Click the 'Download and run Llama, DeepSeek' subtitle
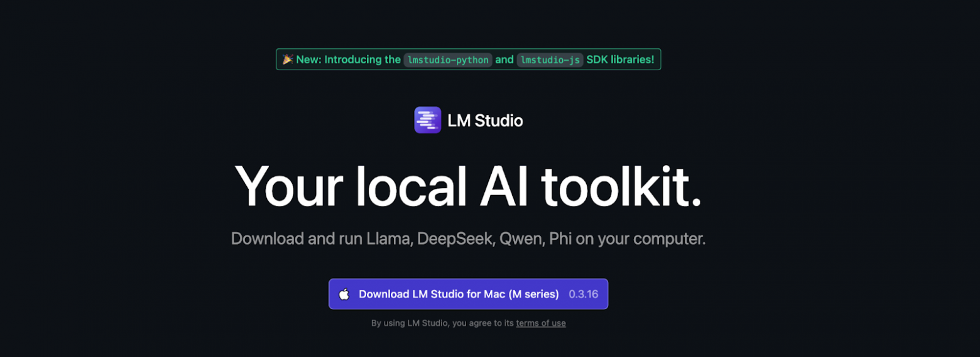This screenshot has width=980, height=357. [x=468, y=239]
